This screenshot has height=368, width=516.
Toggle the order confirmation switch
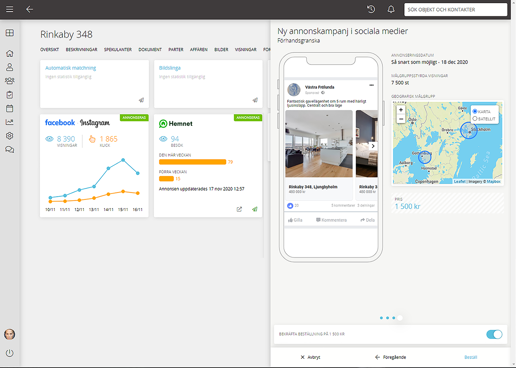pyautogui.click(x=494, y=334)
